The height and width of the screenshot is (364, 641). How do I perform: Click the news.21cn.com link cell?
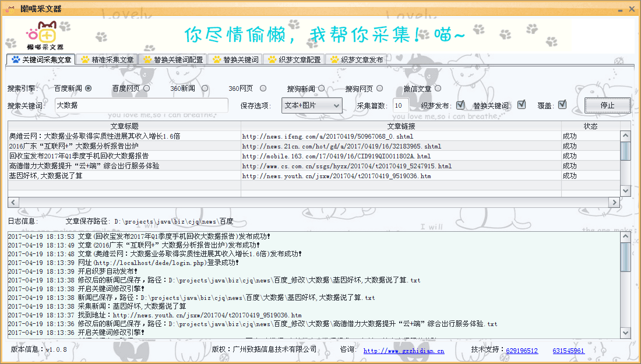coord(401,146)
